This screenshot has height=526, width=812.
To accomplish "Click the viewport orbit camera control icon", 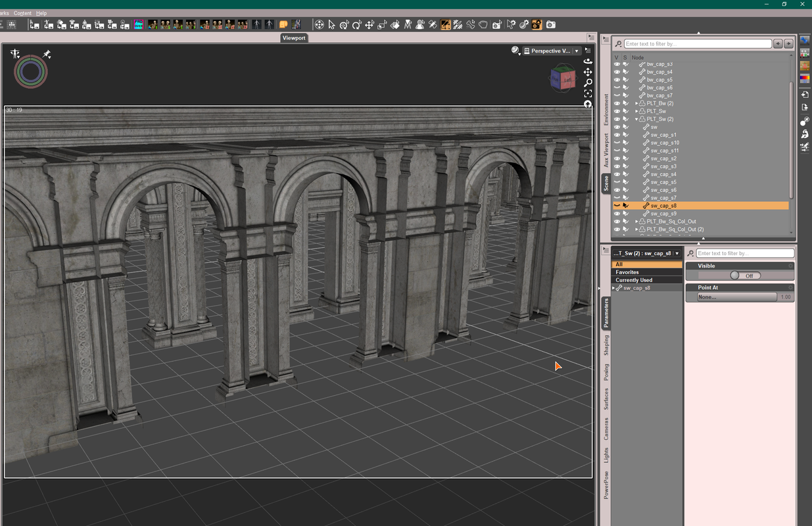I will (588, 61).
